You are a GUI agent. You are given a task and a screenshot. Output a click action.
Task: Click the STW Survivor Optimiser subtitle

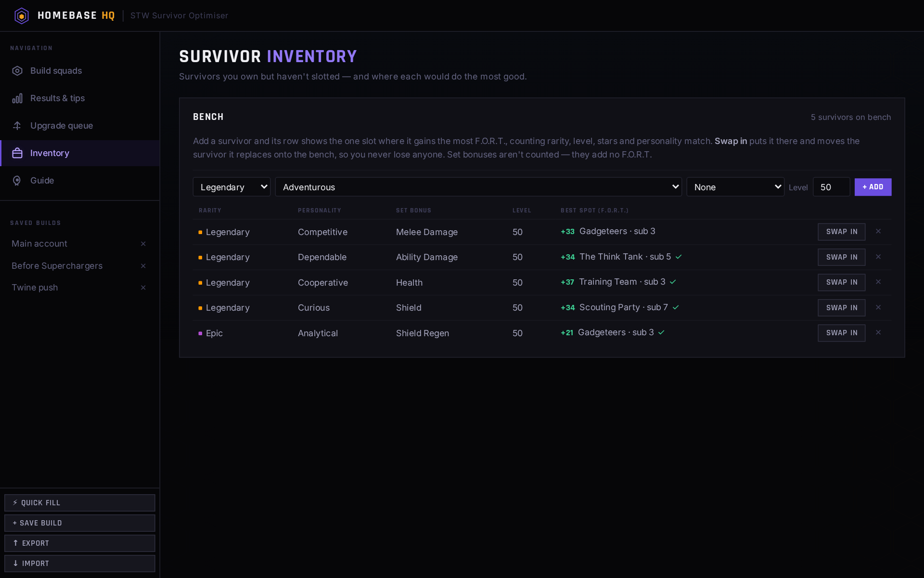click(180, 15)
